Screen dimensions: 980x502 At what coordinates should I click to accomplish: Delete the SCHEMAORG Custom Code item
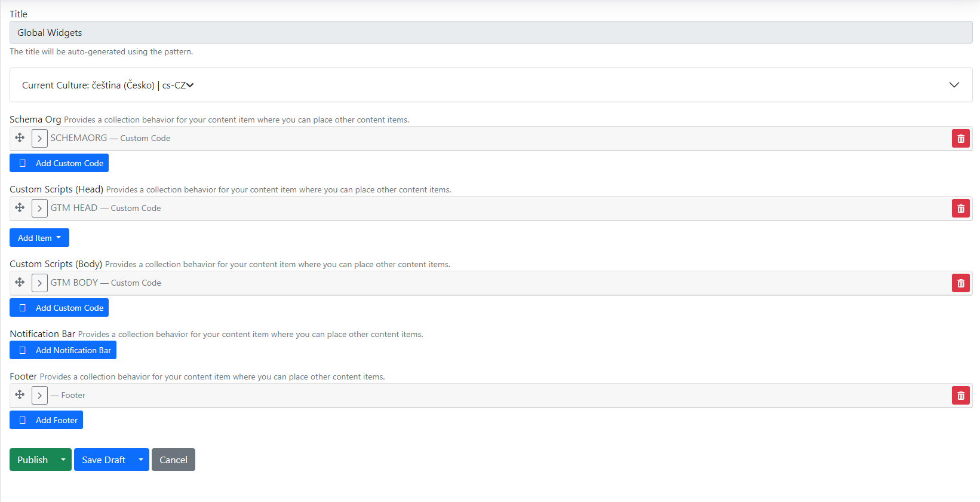click(x=960, y=139)
